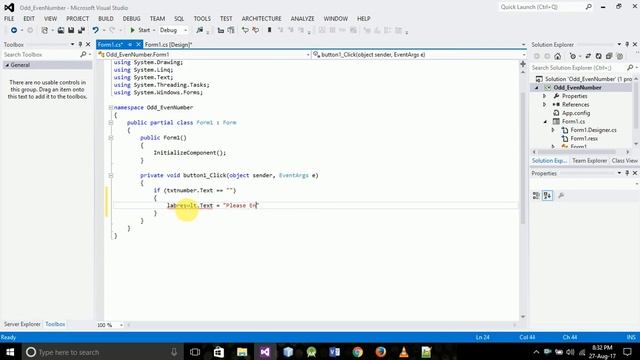
Task: Click the green Start debugging button
Action: pyautogui.click(x=140, y=30)
